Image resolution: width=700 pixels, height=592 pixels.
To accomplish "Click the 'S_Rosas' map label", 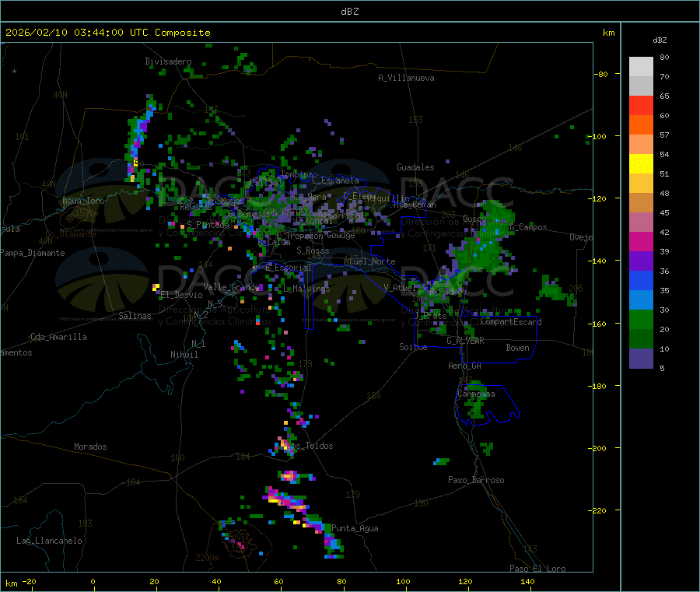I will tap(313, 250).
